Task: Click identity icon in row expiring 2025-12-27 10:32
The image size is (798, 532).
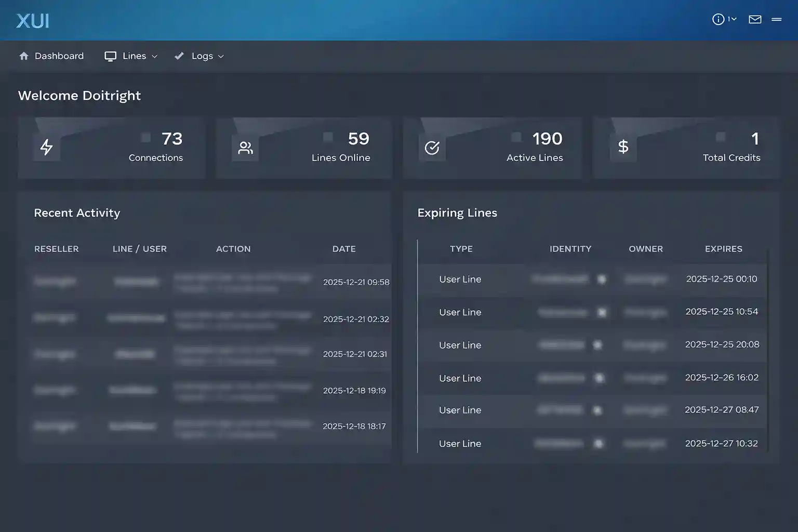Action: point(598,444)
